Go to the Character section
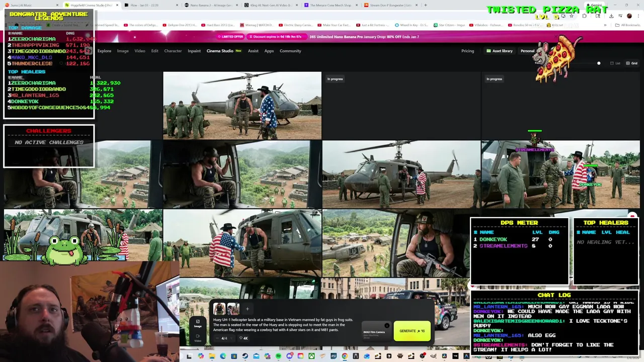Image resolution: width=644 pixels, height=362 pixels. (173, 51)
